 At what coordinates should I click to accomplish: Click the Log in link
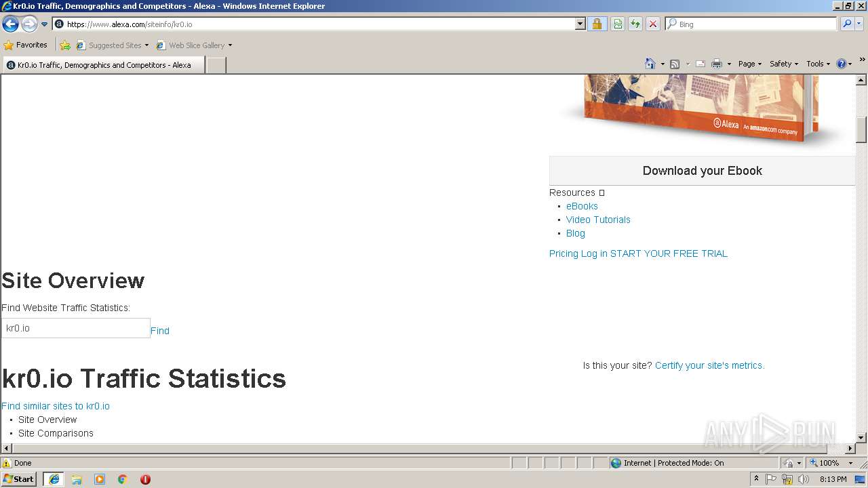(x=594, y=253)
